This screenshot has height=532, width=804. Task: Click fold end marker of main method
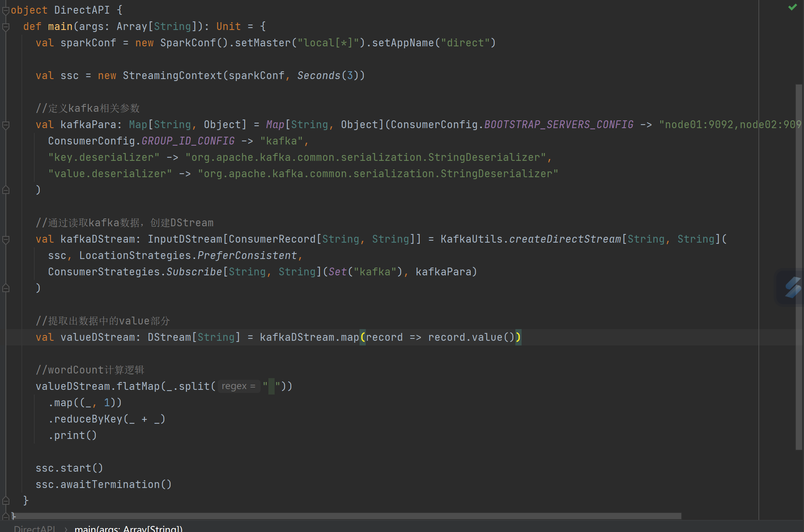[5, 500]
